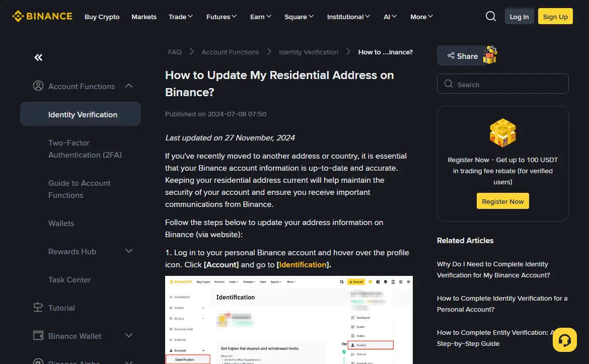Open the Institutional dropdown menu
The height and width of the screenshot is (364, 589).
tap(348, 17)
